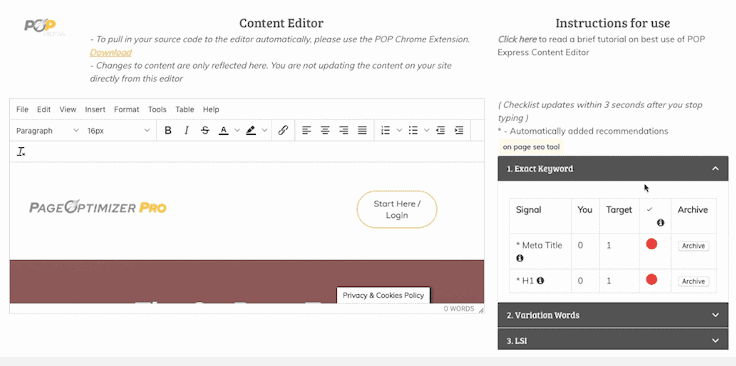Screen dimensions: 736x366
Task: Open the View menu
Action: point(68,109)
